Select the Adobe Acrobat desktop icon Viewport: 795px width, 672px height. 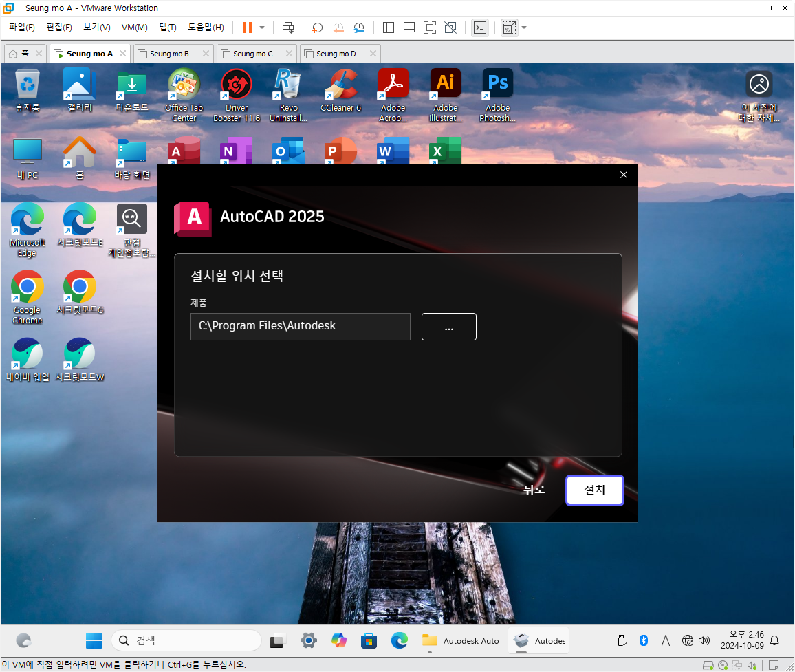(393, 96)
